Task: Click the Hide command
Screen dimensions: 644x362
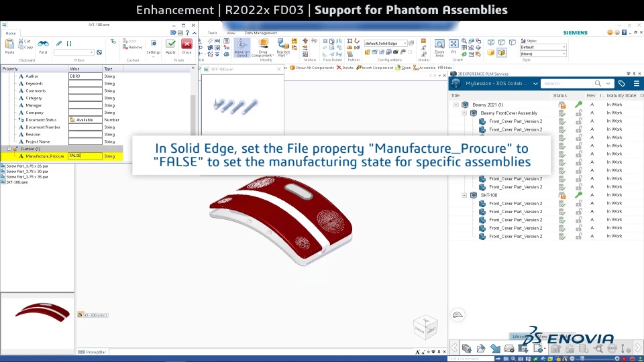Action: (445, 68)
